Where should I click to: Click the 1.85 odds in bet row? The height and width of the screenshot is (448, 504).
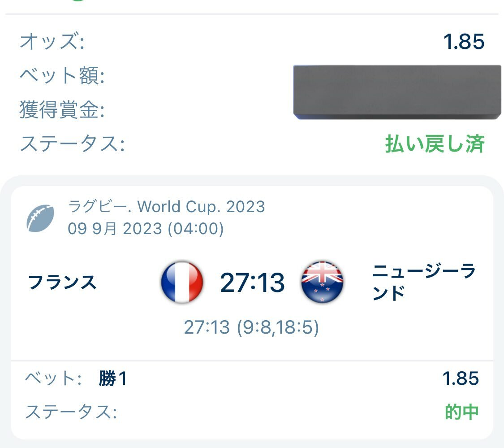point(461,378)
